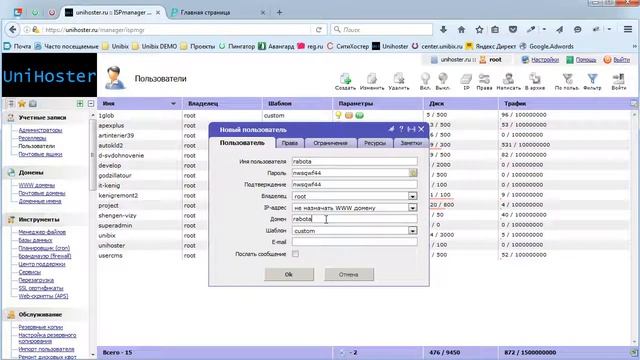Image resolution: width=640 pixels, height=360 pixels.
Task: Switch to the Заметки tab
Action: pos(411,143)
